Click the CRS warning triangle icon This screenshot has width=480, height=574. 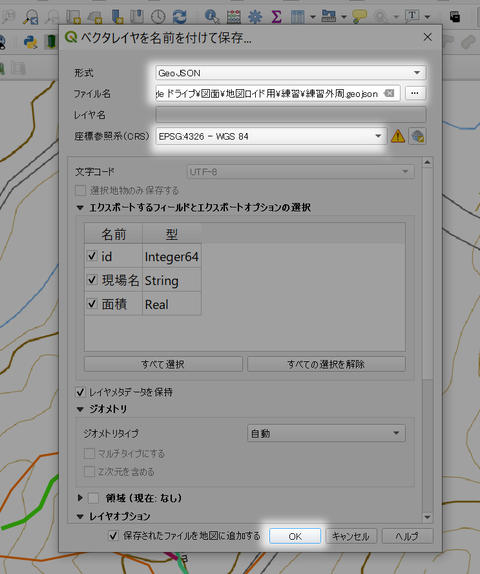click(x=398, y=136)
